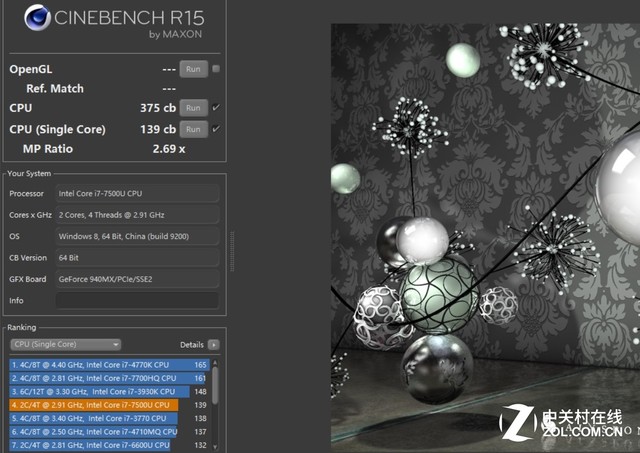This screenshot has width=640, height=453.
Task: Run the CPU (Single Core) test
Action: tap(193, 129)
